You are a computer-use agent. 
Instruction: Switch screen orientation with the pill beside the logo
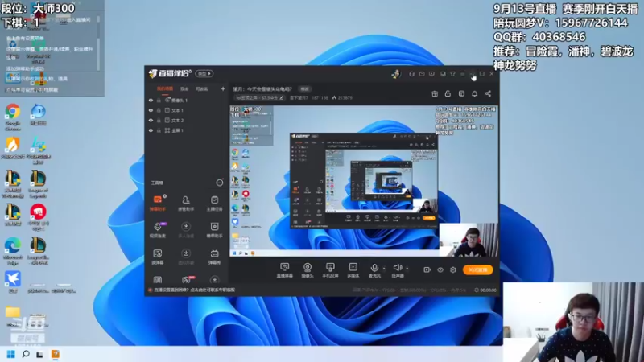tap(204, 73)
